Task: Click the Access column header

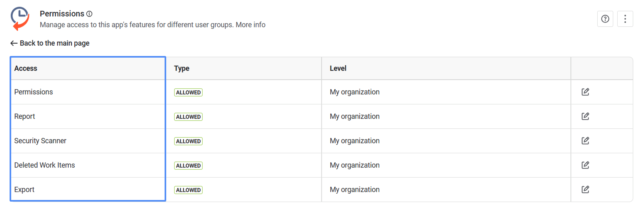Action: coord(26,68)
